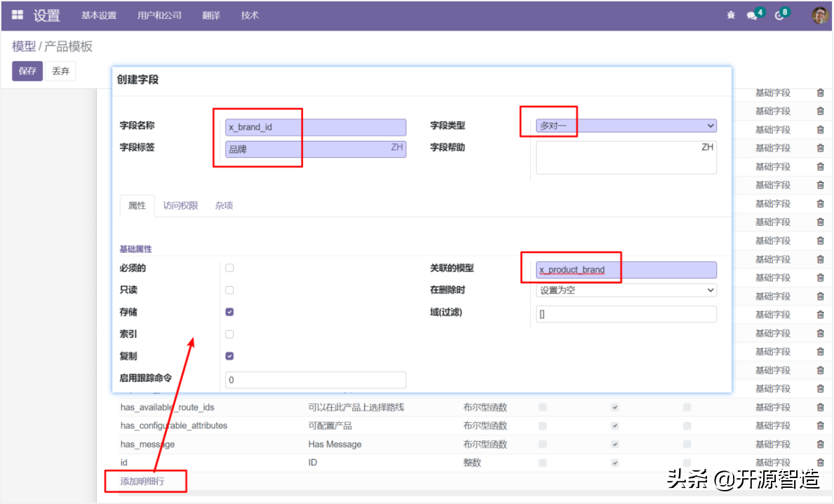The image size is (834, 504).
Task: Click the 域(过滤) input field
Action: click(626, 314)
